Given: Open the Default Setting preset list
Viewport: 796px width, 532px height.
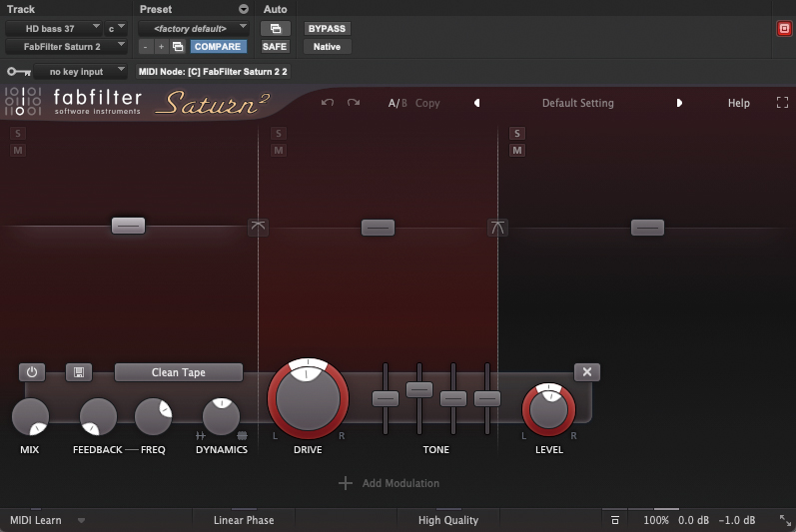Looking at the screenshot, I should coord(577,103).
